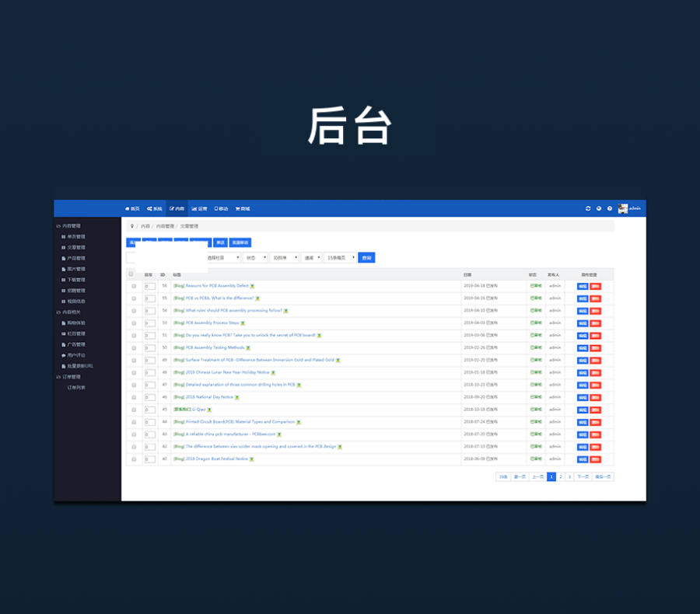Click red delete button for 2018-06-08 row
The width and height of the screenshot is (700, 614).
pos(596,459)
